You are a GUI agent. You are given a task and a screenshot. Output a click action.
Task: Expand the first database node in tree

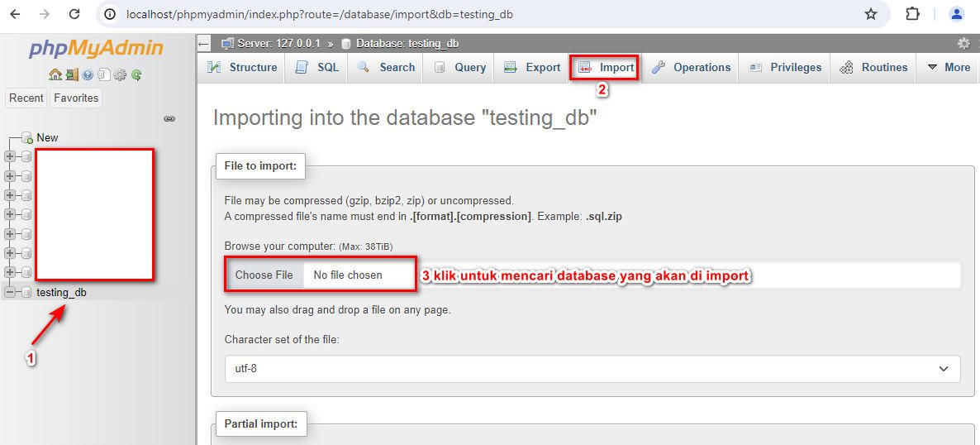[x=10, y=156]
